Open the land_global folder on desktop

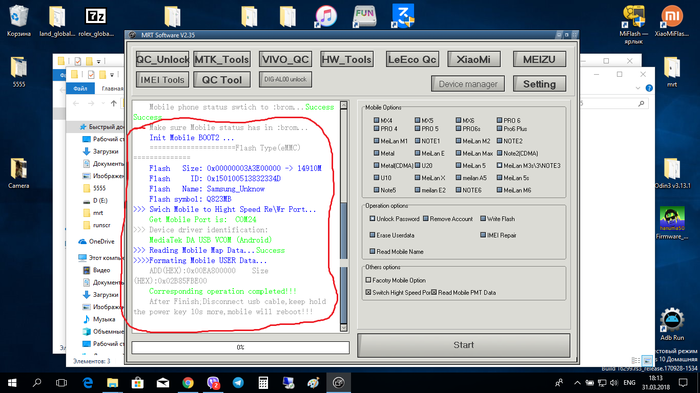(x=57, y=20)
